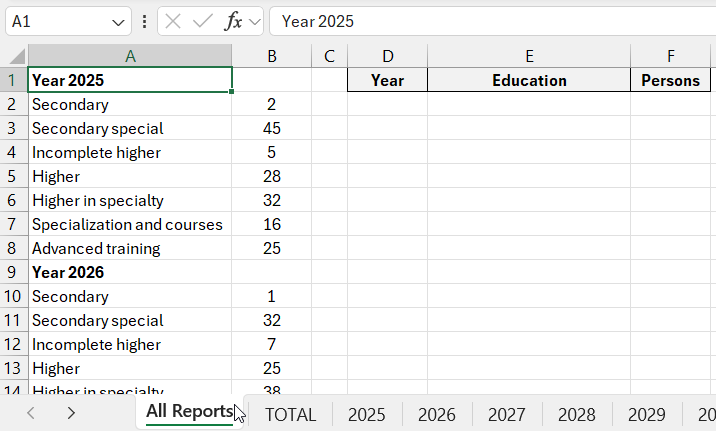This screenshot has height=431, width=716.
Task: Open the Name Box dropdown arrow
Action: (119, 21)
